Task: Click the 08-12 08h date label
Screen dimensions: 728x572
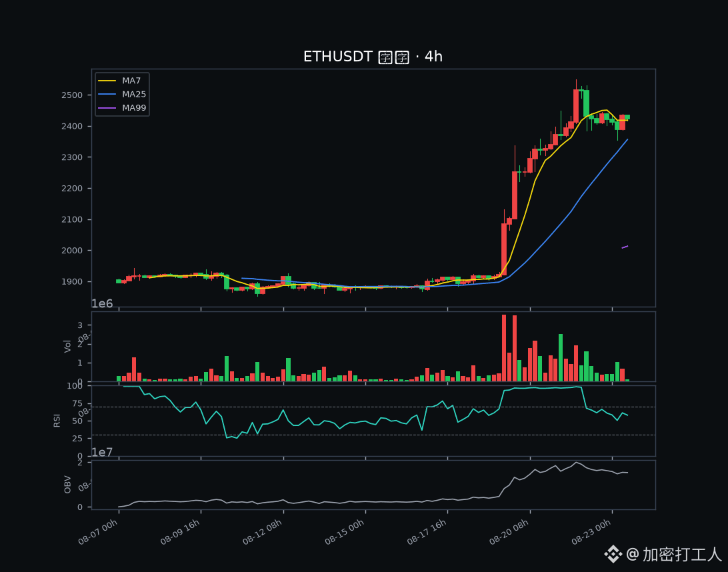Action: [x=262, y=532]
